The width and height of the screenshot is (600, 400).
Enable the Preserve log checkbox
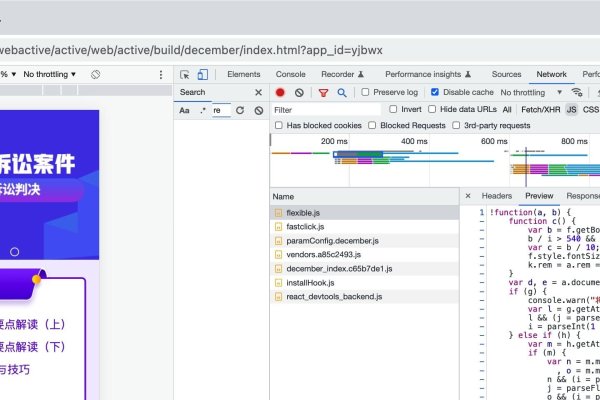tap(366, 92)
